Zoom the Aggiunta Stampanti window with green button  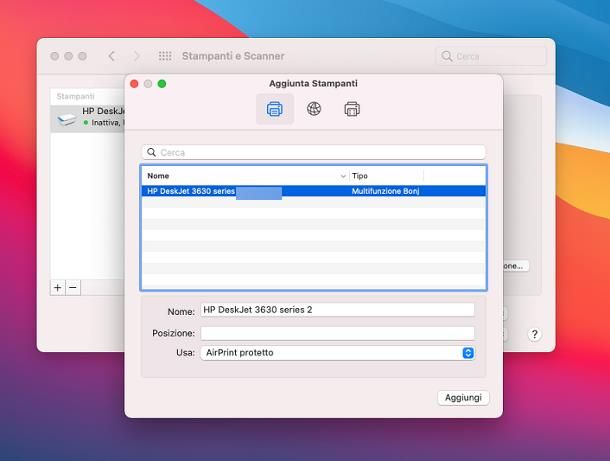tap(162, 84)
